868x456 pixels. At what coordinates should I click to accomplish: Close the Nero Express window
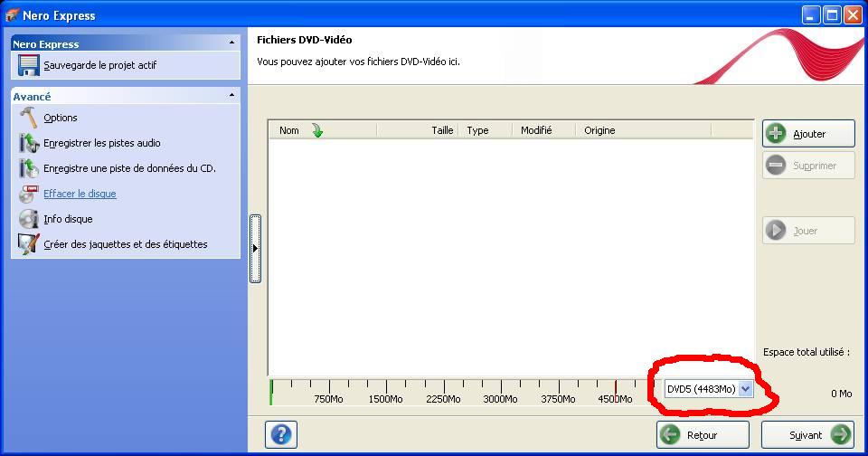click(853, 15)
